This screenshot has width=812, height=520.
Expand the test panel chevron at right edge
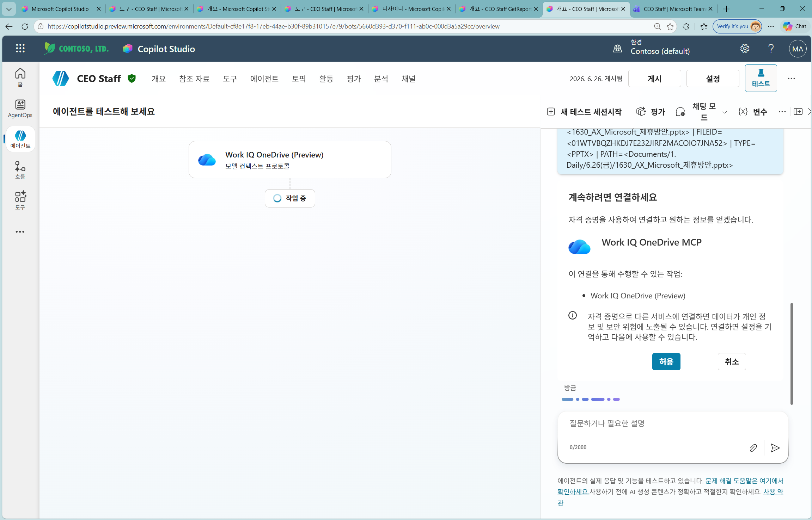click(809, 112)
